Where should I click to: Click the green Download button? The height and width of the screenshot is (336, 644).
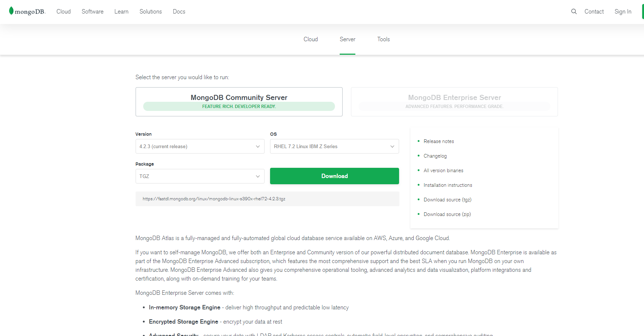335,176
